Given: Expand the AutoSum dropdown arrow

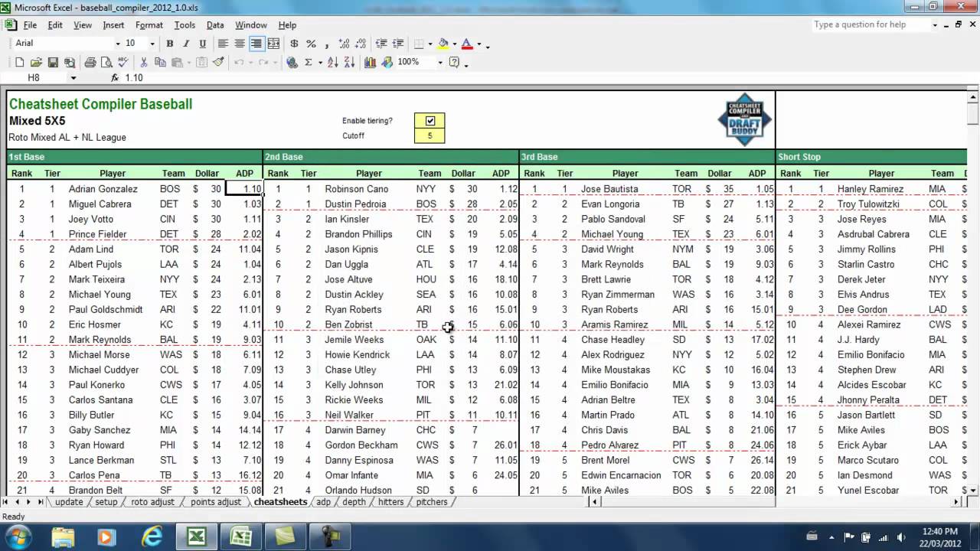Looking at the screenshot, I should (x=320, y=62).
